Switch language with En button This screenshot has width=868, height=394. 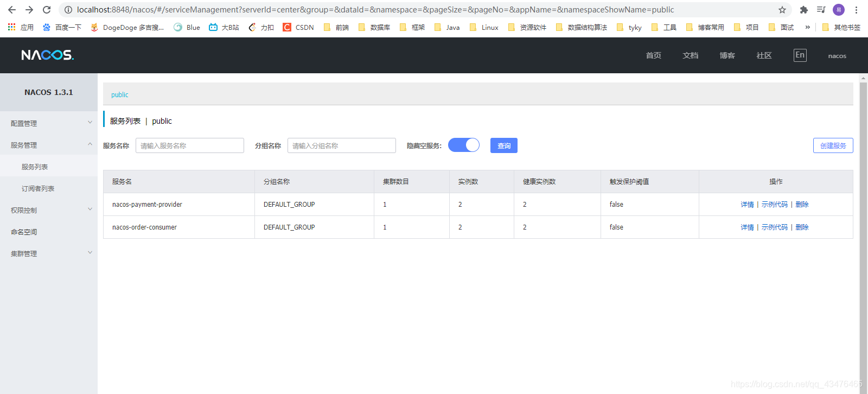click(x=800, y=55)
